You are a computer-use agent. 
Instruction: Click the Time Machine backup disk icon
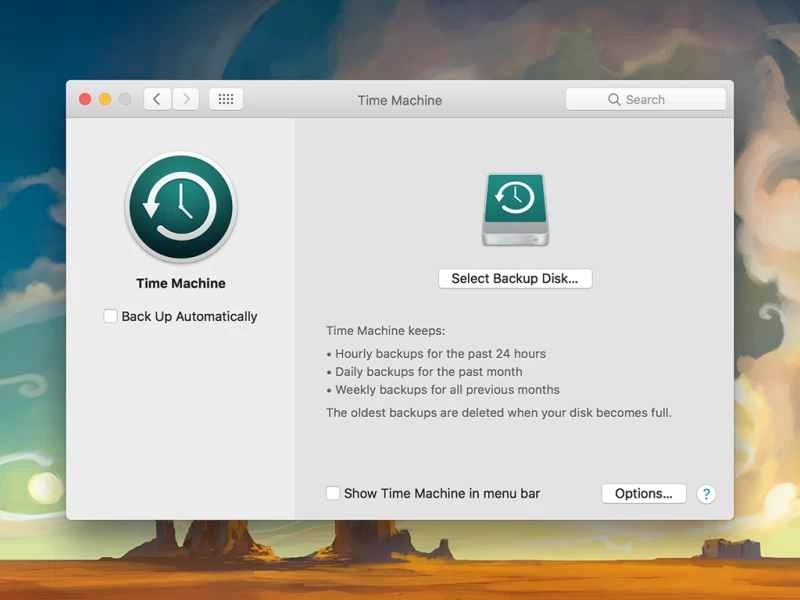pos(515,208)
